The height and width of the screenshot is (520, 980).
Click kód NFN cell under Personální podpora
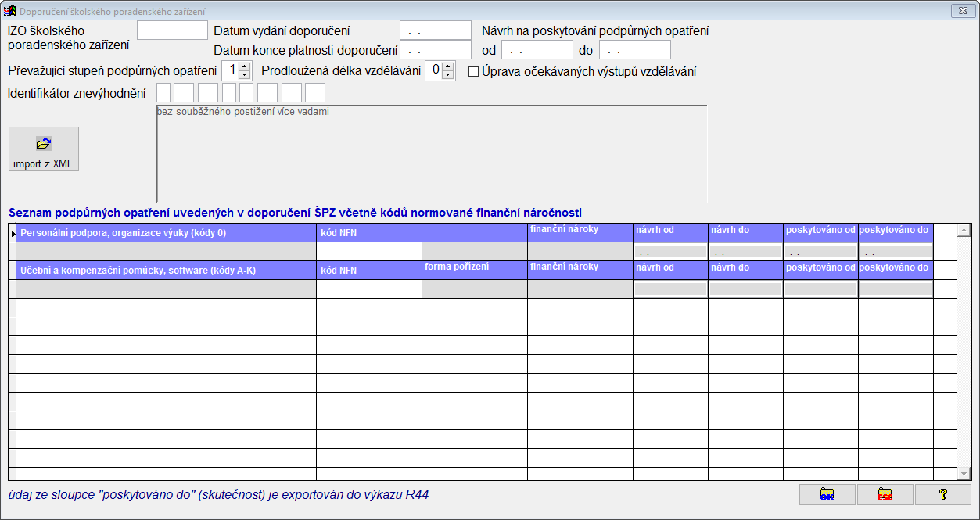tap(369, 251)
